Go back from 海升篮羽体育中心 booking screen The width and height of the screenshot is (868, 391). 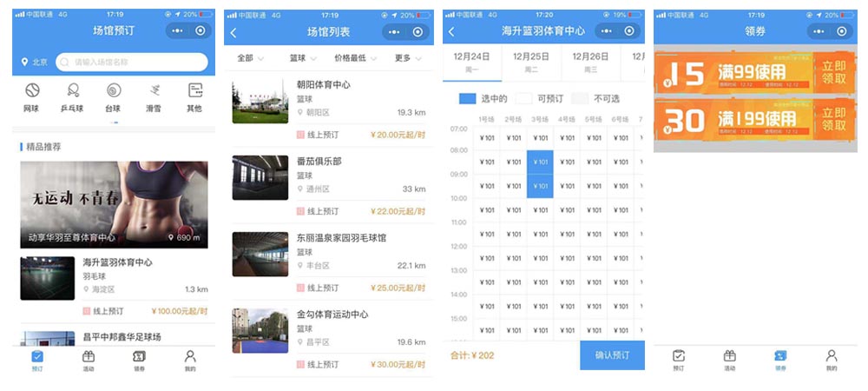[451, 31]
